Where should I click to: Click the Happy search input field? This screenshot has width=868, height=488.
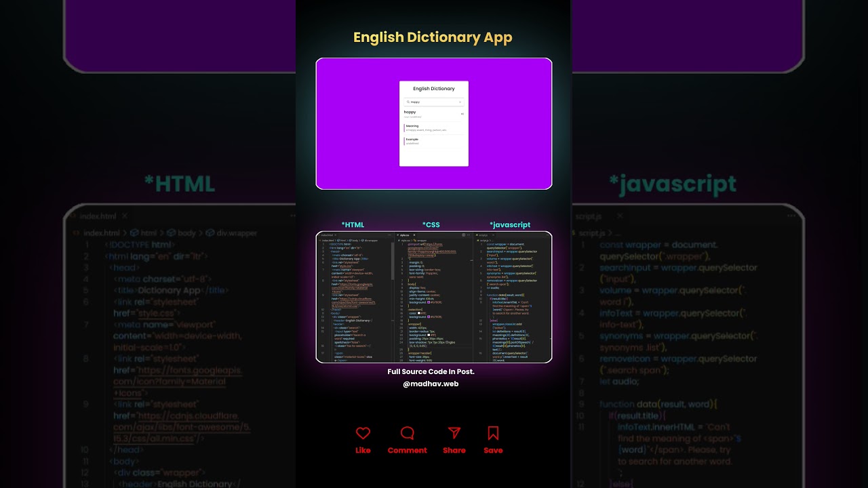(x=434, y=102)
